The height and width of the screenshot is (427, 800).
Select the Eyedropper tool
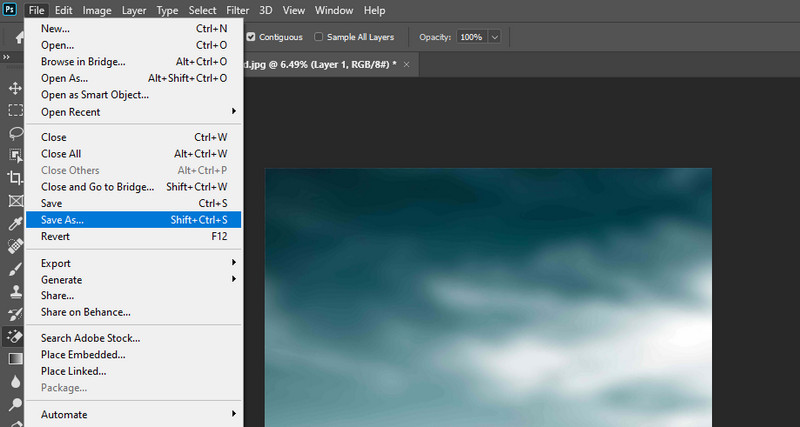pos(15,223)
